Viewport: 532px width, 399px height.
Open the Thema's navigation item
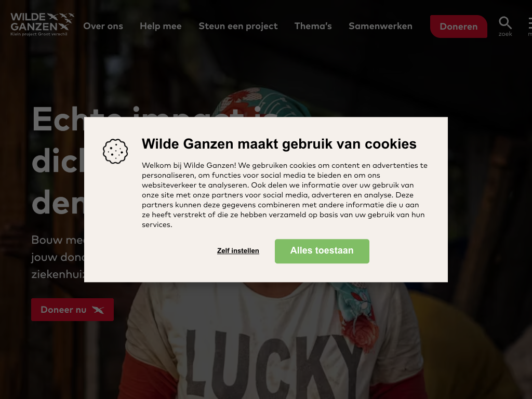313,26
